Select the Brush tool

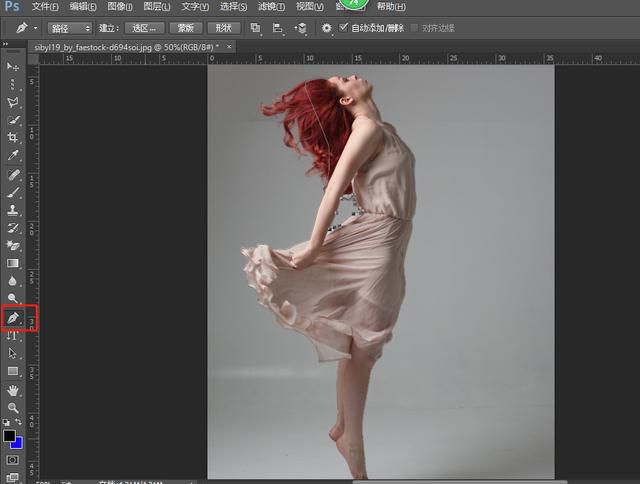click(13, 192)
